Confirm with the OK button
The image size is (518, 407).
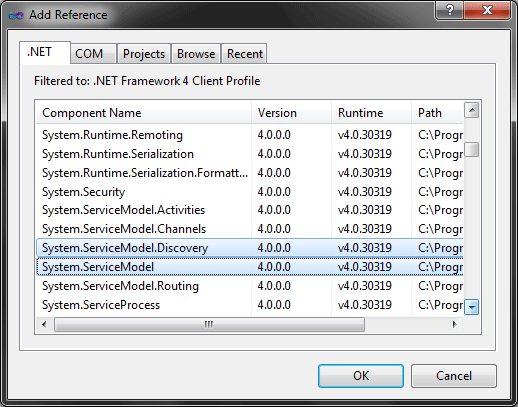coord(361,376)
